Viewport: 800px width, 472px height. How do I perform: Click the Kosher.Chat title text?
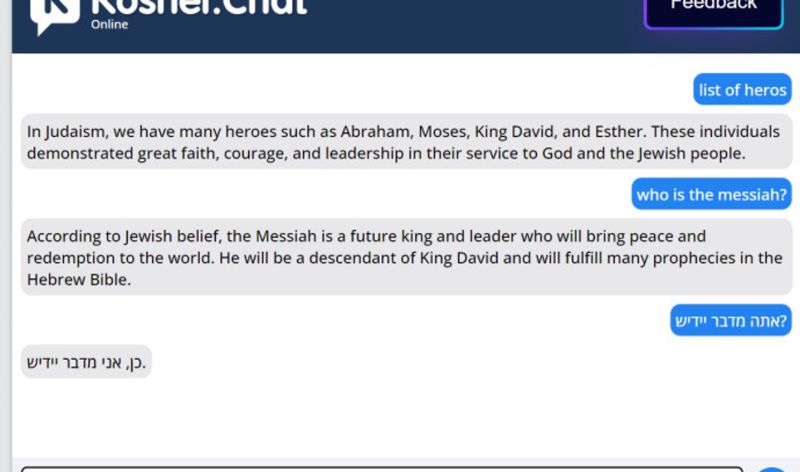coord(199,7)
